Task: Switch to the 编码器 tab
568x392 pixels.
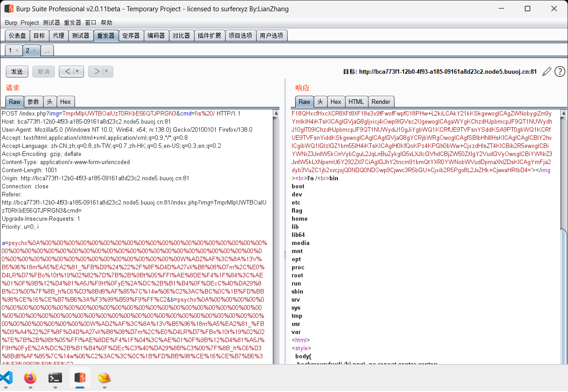Action: (156, 36)
